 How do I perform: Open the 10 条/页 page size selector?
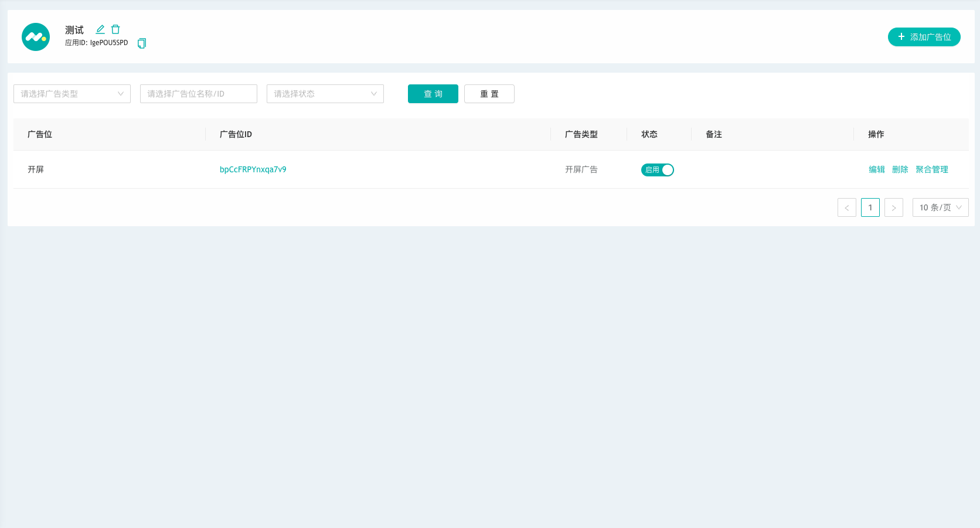coord(940,207)
